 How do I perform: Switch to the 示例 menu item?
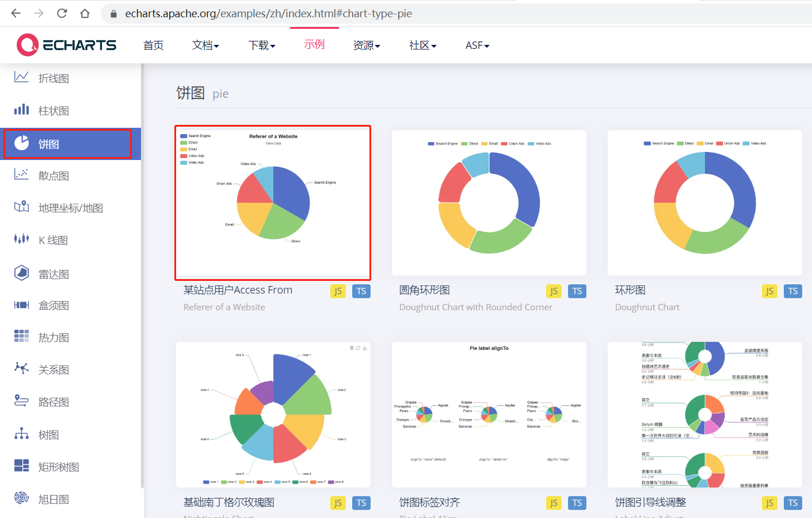click(x=314, y=44)
